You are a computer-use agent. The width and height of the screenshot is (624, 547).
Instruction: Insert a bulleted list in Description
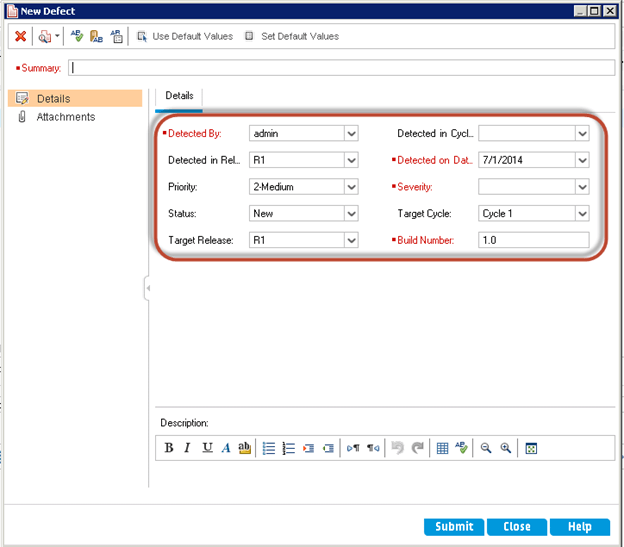click(269, 448)
